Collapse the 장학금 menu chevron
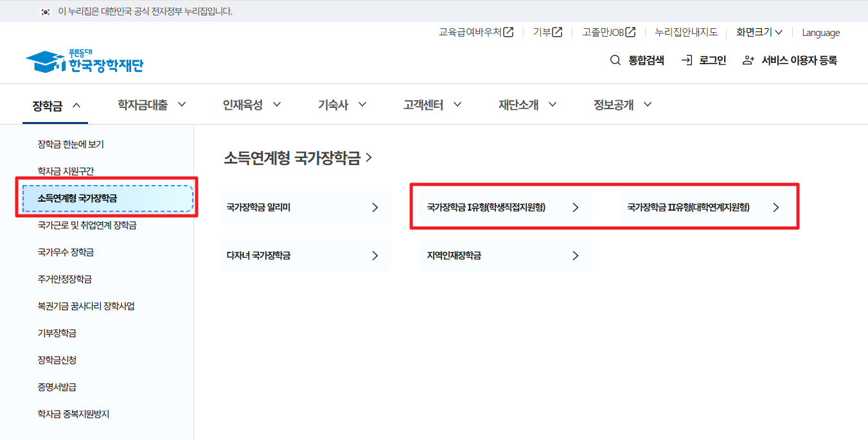Viewport: 868px width, 440px height. click(x=75, y=104)
